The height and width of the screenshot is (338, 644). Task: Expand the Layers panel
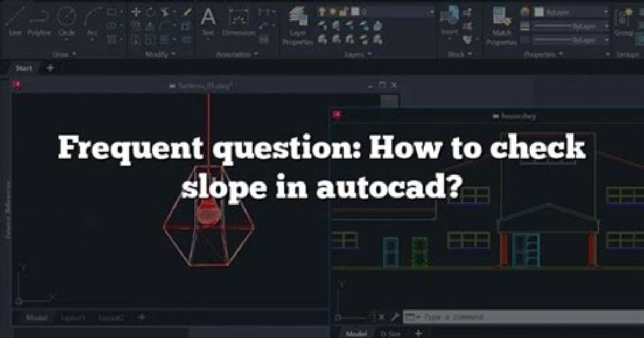[358, 54]
